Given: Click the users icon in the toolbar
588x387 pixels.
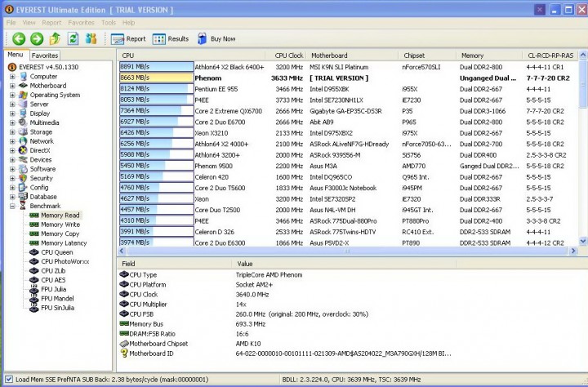Looking at the screenshot, I should tap(91, 38).
